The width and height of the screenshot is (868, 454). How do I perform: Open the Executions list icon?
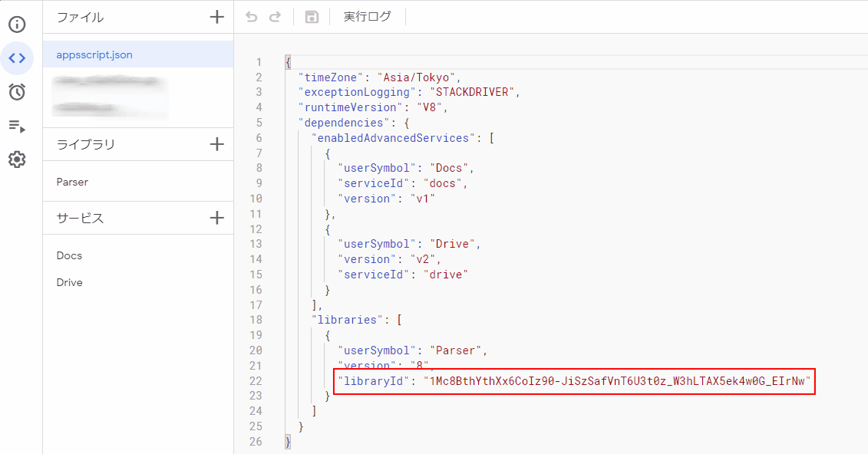17,126
